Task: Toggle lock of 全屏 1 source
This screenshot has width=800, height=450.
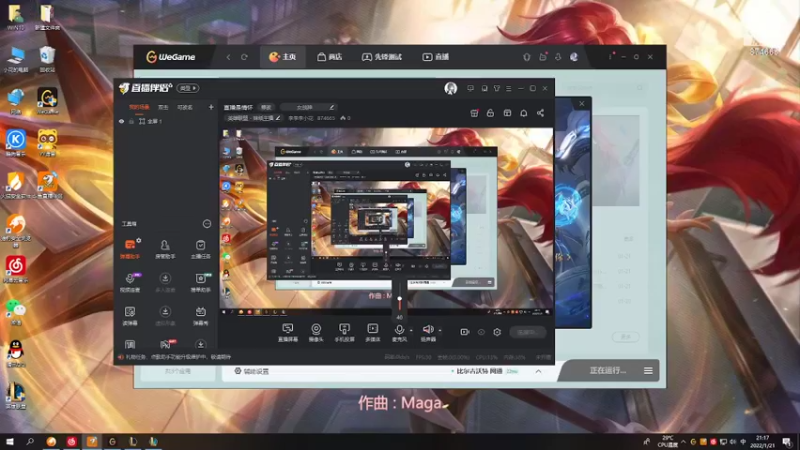Action: [132, 121]
